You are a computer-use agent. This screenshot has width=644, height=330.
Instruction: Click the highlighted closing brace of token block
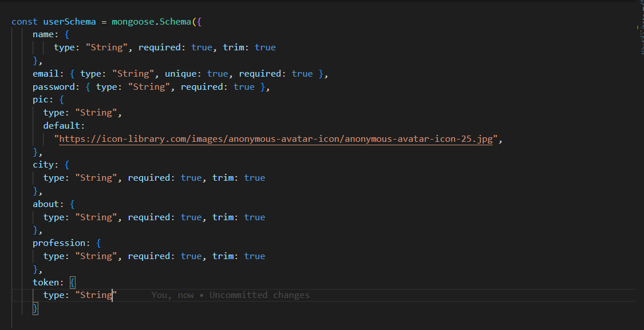tap(35, 308)
